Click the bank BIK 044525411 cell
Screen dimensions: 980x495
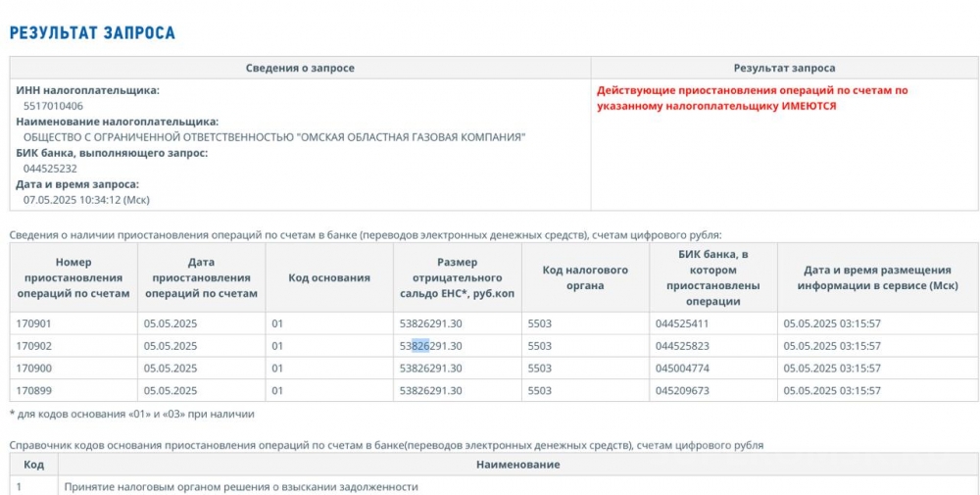(x=682, y=323)
